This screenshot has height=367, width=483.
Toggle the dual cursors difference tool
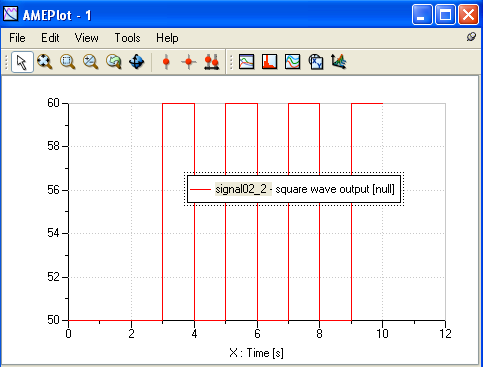(212, 62)
